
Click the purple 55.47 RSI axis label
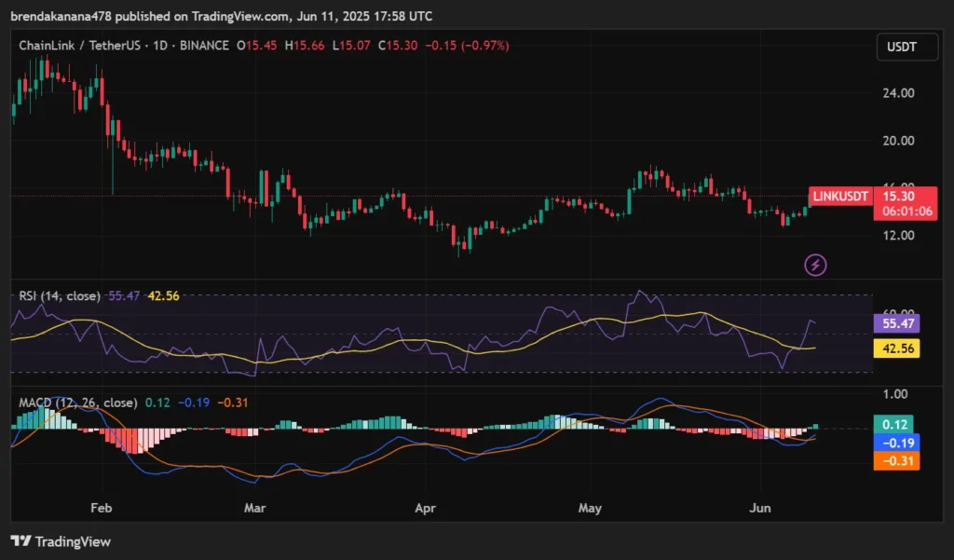pyautogui.click(x=896, y=323)
